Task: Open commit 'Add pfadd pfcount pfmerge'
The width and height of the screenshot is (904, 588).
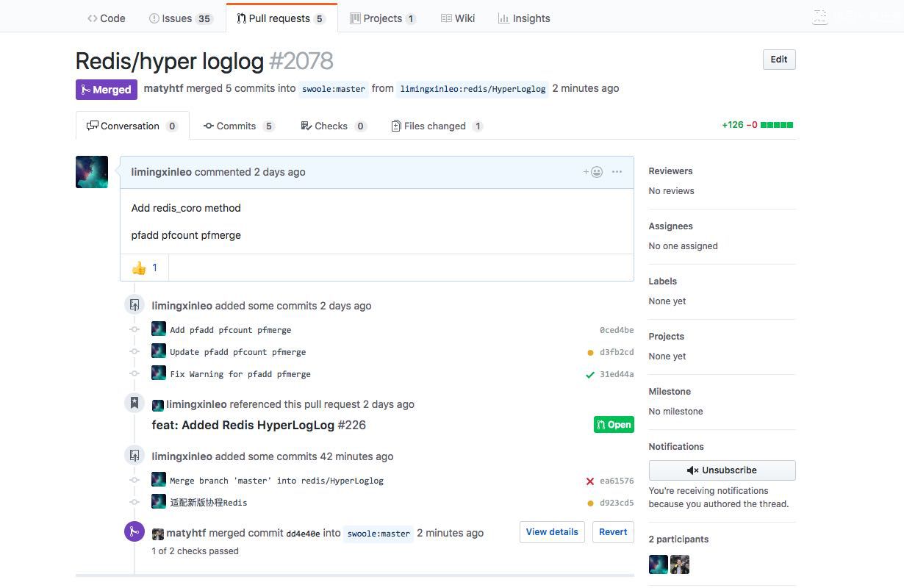Action: pyautogui.click(x=231, y=330)
